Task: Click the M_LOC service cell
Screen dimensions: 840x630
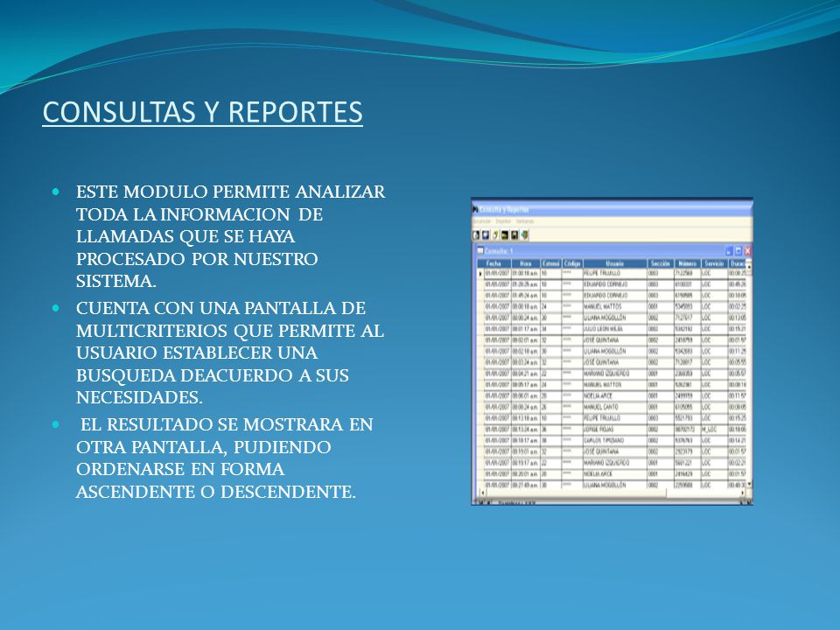Action: click(714, 430)
